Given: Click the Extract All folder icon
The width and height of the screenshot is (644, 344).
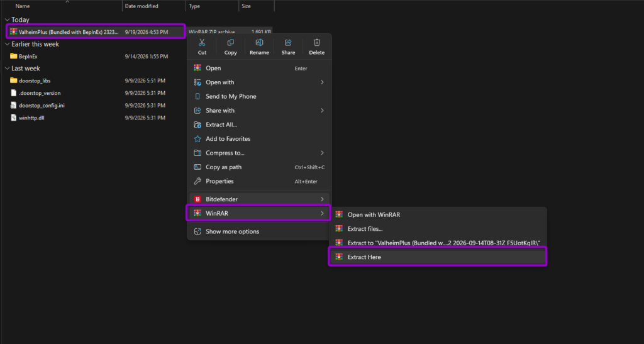Looking at the screenshot, I should 197,125.
